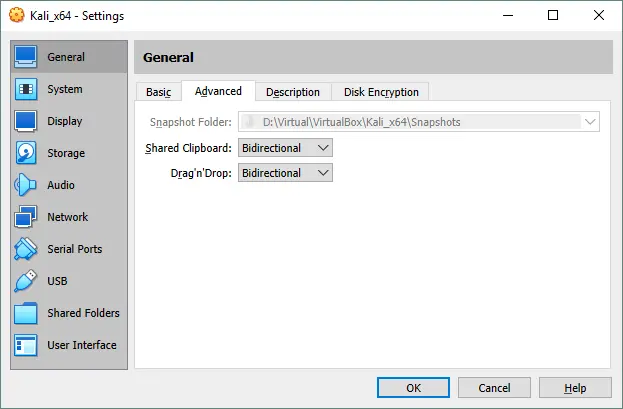
Task: Click the General monitor icon in sidebar
Action: (26, 57)
